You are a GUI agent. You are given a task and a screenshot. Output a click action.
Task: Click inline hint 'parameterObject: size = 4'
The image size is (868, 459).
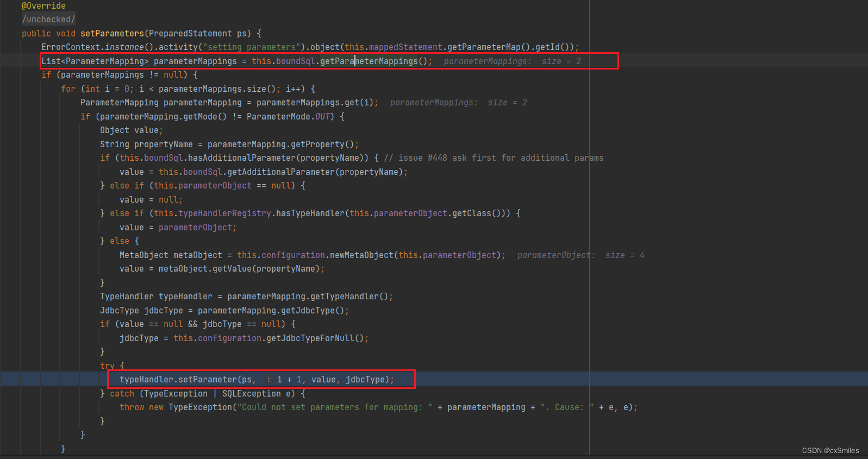(x=581, y=255)
